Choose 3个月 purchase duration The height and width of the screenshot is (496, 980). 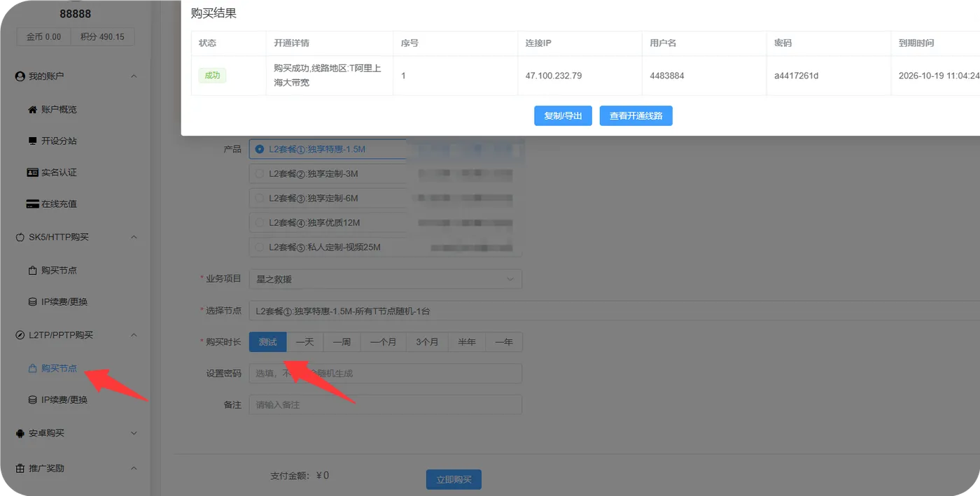click(427, 342)
